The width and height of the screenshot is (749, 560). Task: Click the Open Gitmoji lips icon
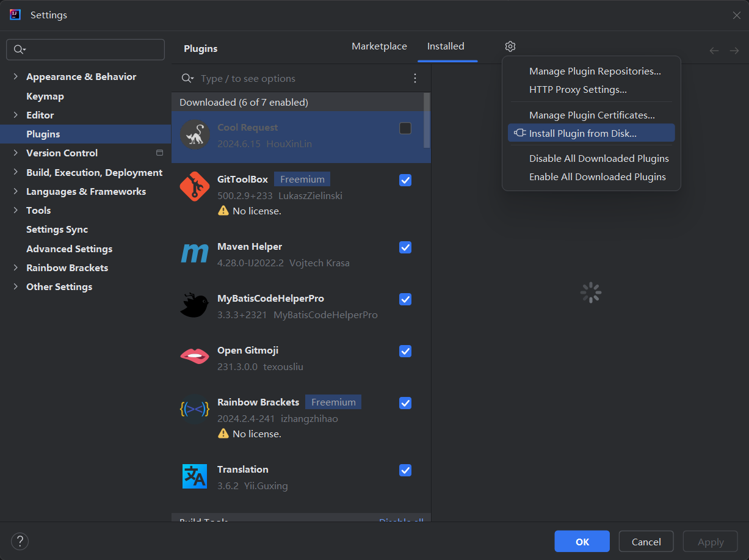tap(195, 356)
